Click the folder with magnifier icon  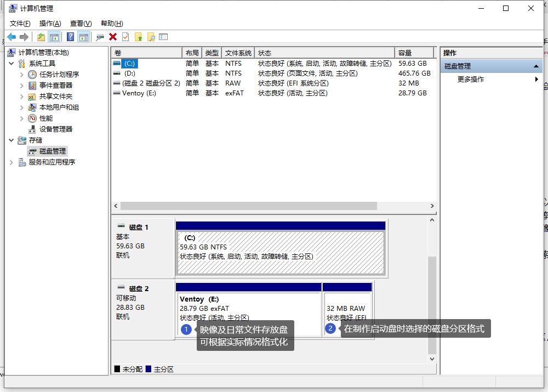pos(151,37)
